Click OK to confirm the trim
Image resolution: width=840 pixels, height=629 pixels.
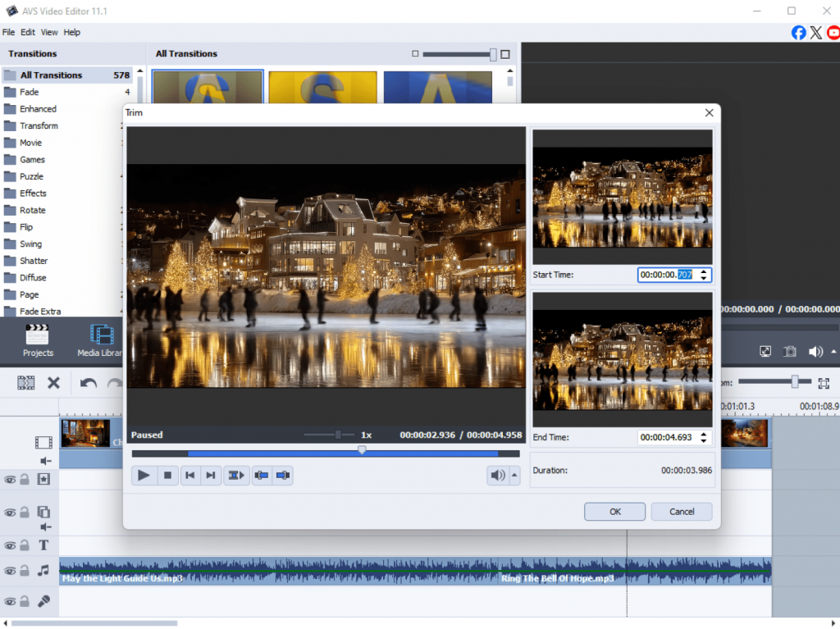pos(614,512)
